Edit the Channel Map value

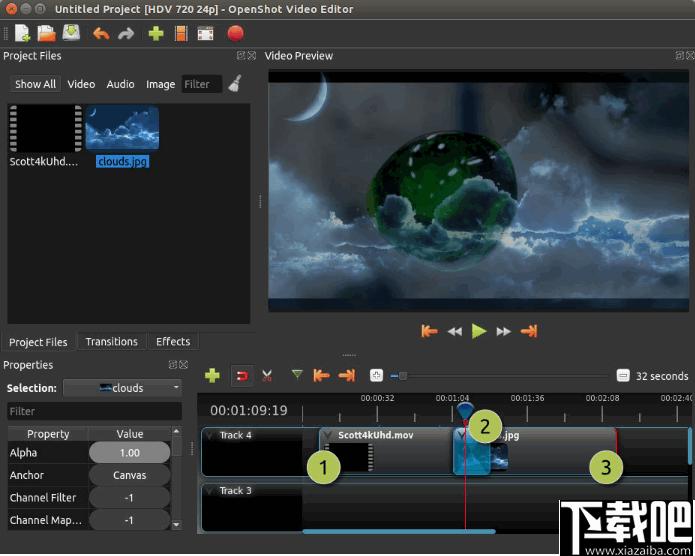point(129,520)
